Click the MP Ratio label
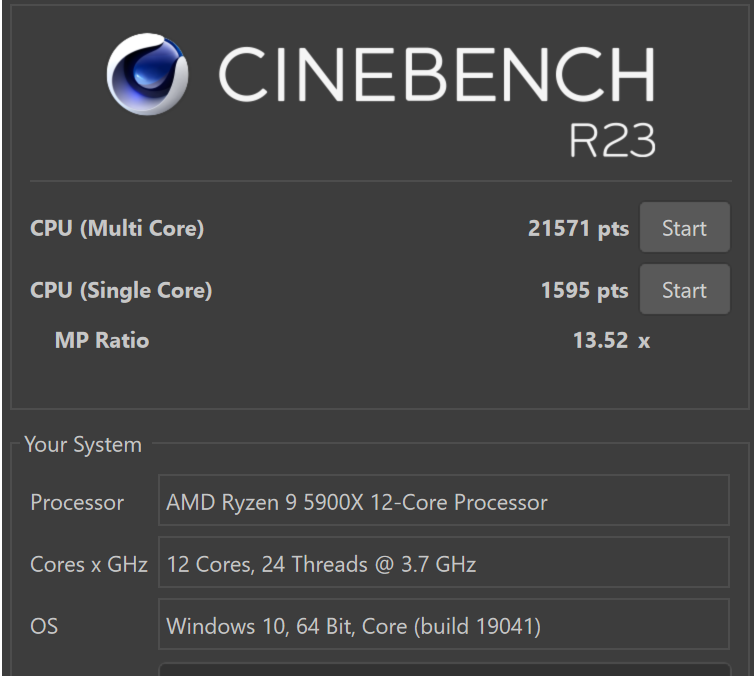Screen dimensions: 754x676 click(x=101, y=341)
